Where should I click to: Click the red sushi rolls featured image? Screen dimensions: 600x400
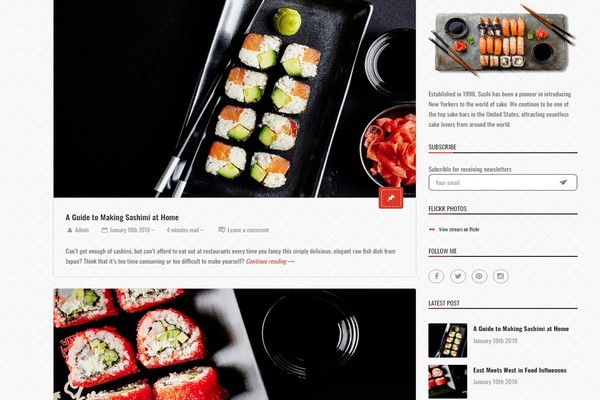[x=235, y=344]
